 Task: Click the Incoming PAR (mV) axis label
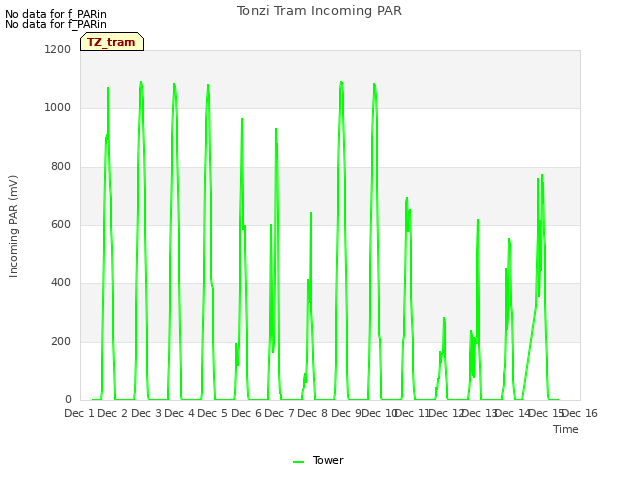pos(13,227)
